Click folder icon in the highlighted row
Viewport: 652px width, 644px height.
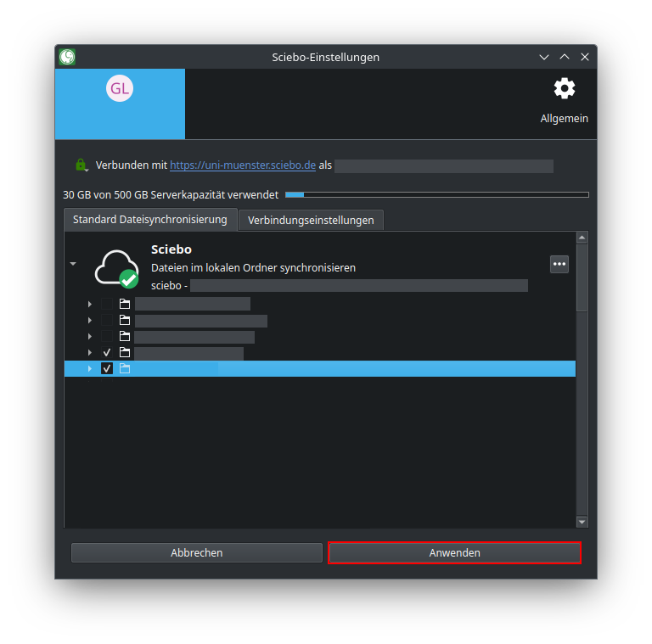click(x=125, y=368)
